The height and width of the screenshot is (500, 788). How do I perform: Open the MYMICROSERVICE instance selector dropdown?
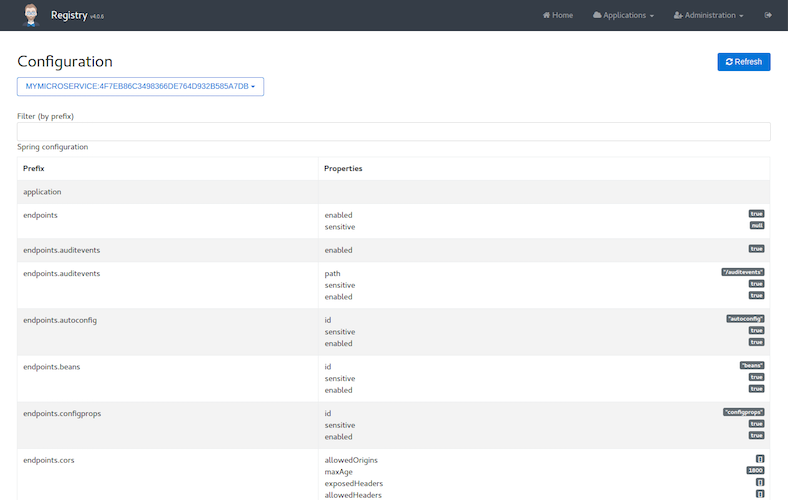(140, 87)
